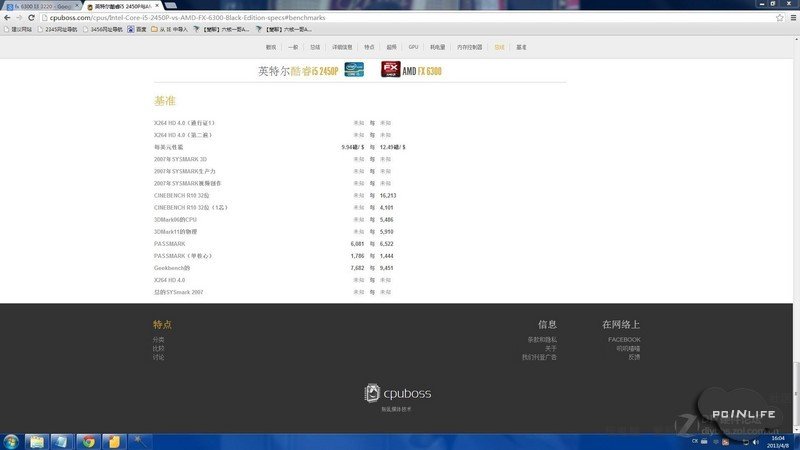Click the 'CINEBENCH R10 32位' row label
The image size is (800, 450).
click(x=182, y=195)
